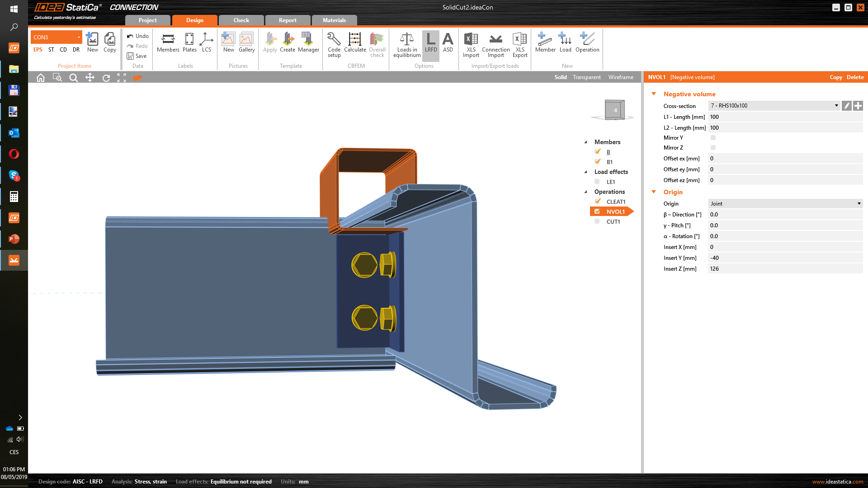This screenshot has height=488, width=868.
Task: Select Wireframe view mode
Action: (621, 77)
